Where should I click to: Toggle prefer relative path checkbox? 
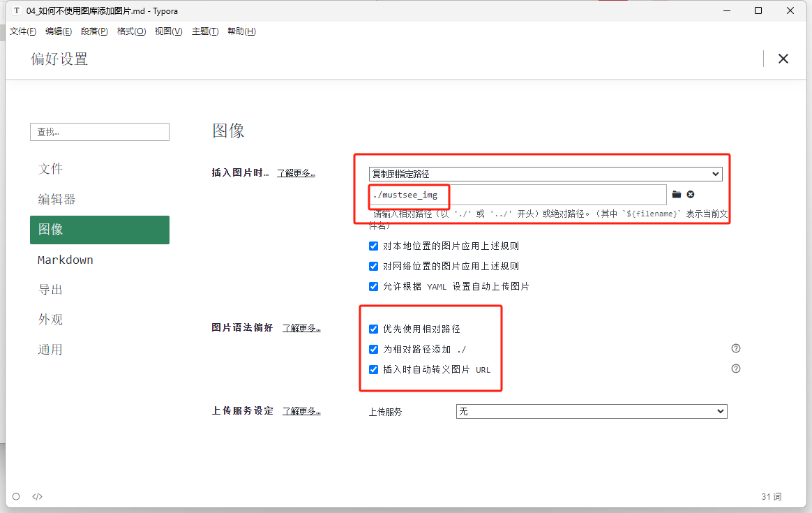pos(373,329)
